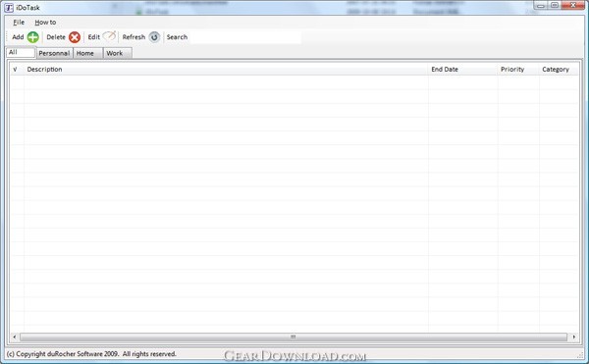Click the Add toolbar label

18,37
